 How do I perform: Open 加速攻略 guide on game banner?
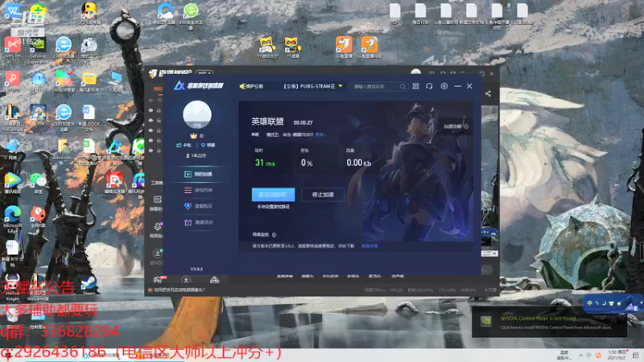click(x=455, y=126)
